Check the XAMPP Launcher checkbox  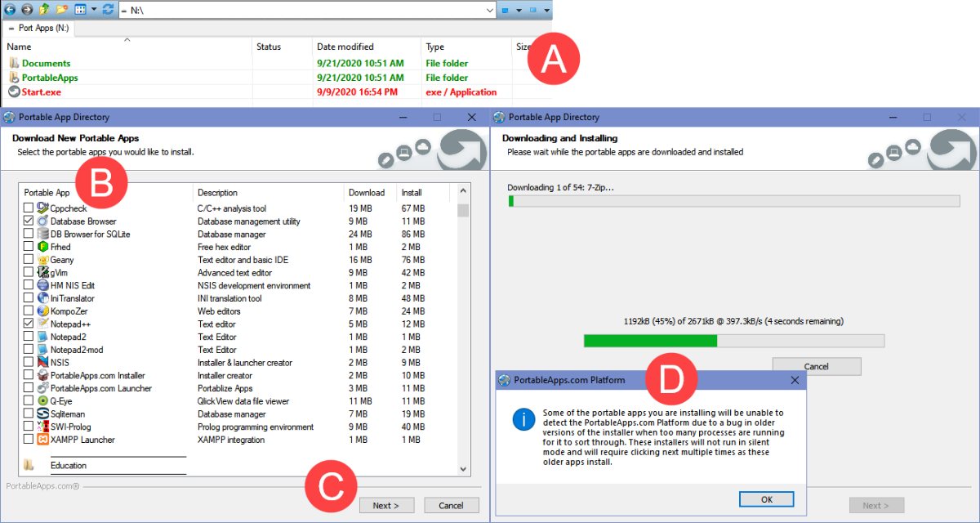[29, 440]
